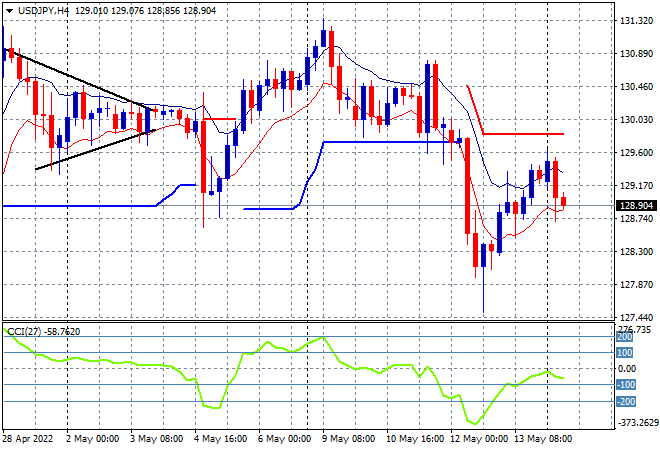The image size is (660, 450).
Task: Click the 10 May 16:00 time label
Action: coord(415,439)
